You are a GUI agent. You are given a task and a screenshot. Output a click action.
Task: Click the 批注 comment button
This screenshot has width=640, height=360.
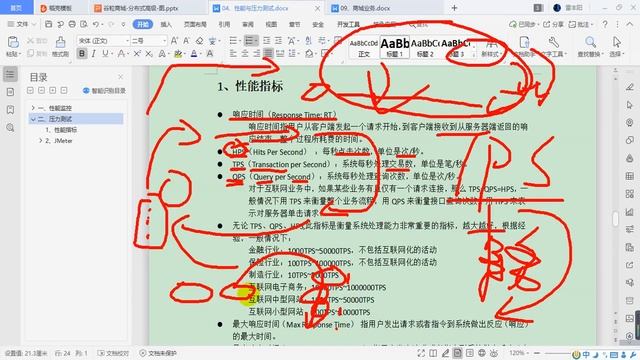(x=581, y=24)
